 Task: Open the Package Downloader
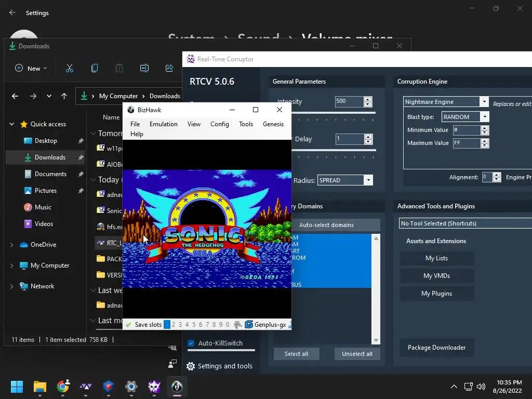point(436,348)
